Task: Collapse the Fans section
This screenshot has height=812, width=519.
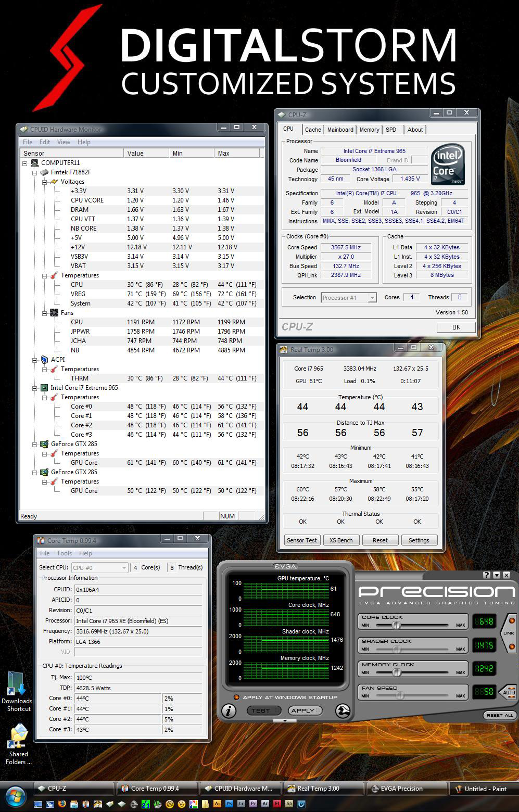Action: tap(44, 313)
